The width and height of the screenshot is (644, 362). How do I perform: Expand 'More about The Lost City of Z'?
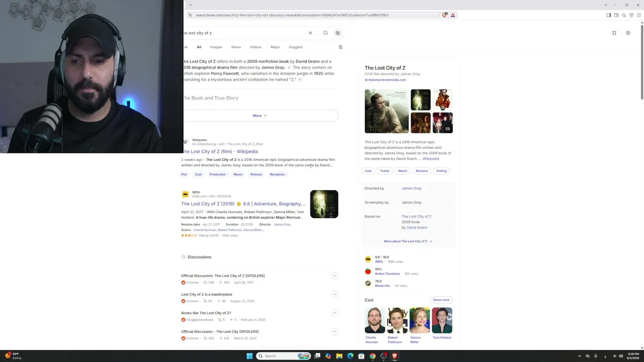[x=408, y=241]
